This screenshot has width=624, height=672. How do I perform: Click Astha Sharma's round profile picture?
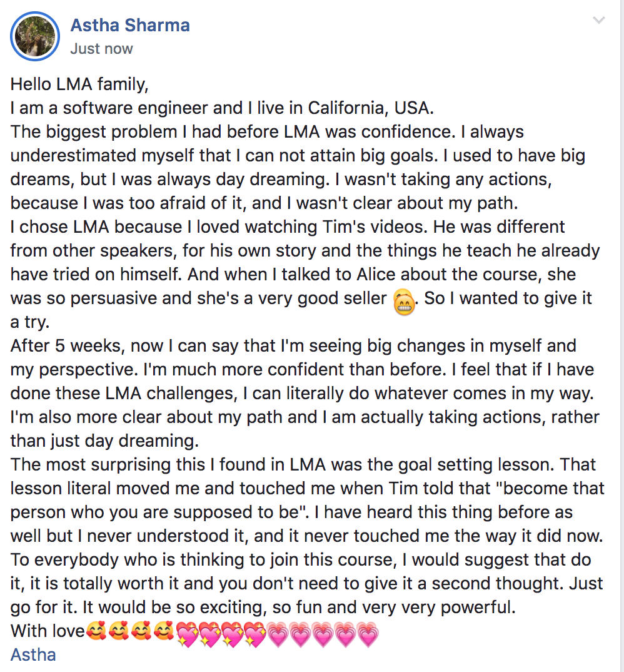[x=34, y=36]
